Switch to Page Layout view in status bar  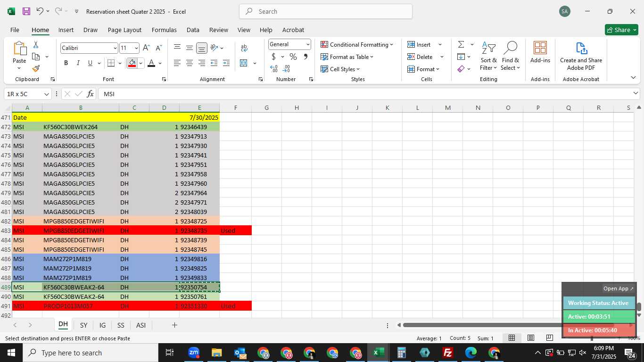tap(531, 338)
